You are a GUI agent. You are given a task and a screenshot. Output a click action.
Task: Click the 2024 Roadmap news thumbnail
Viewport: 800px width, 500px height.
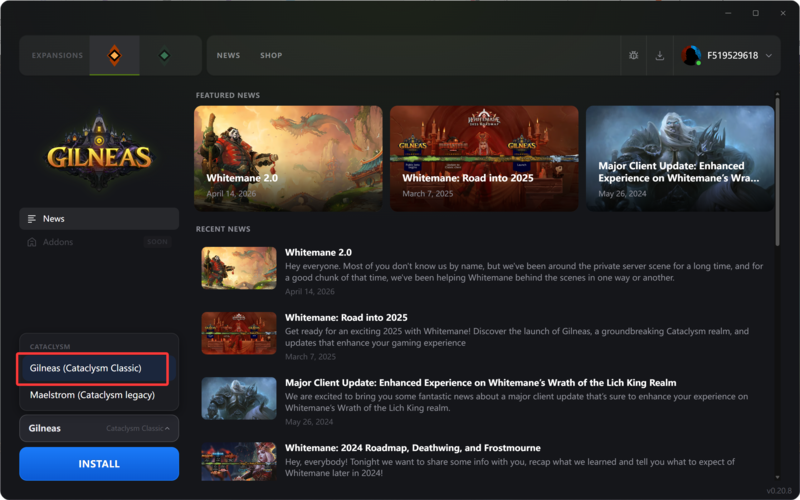(239, 462)
